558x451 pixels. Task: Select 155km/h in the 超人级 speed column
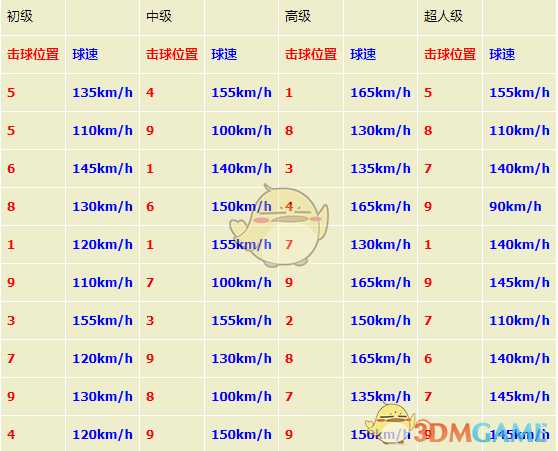point(519,93)
